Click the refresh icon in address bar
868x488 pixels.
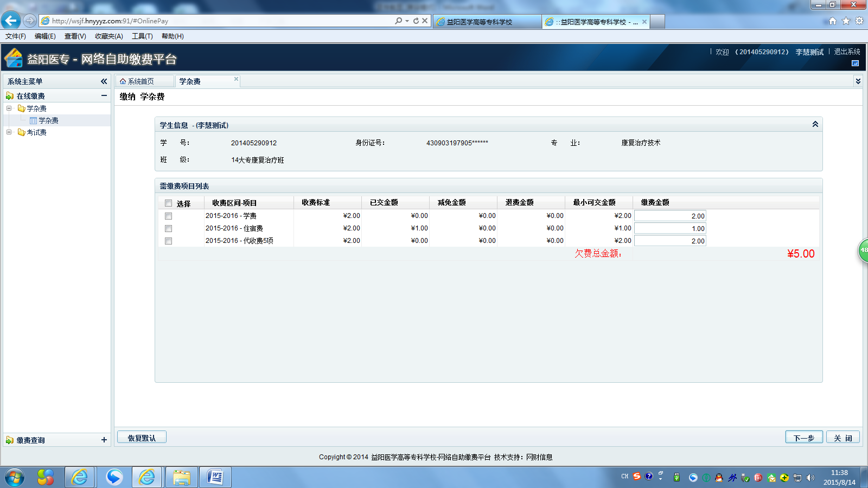click(416, 21)
